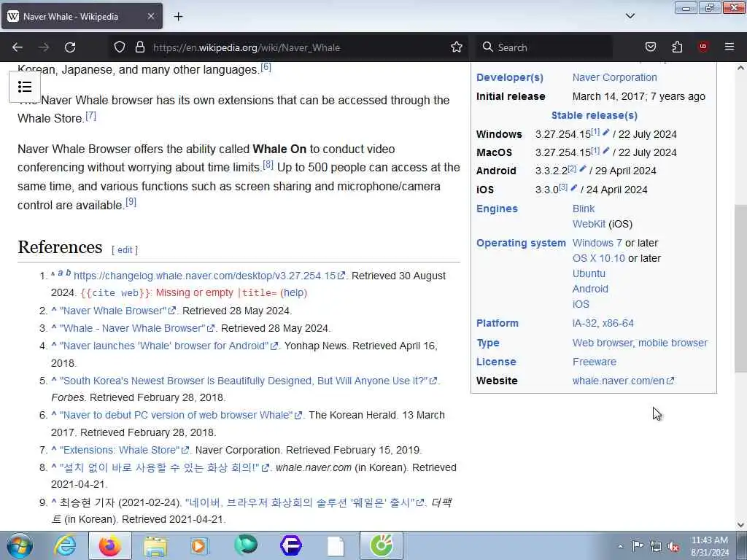Open the Windows 7 link

pyautogui.click(x=597, y=243)
